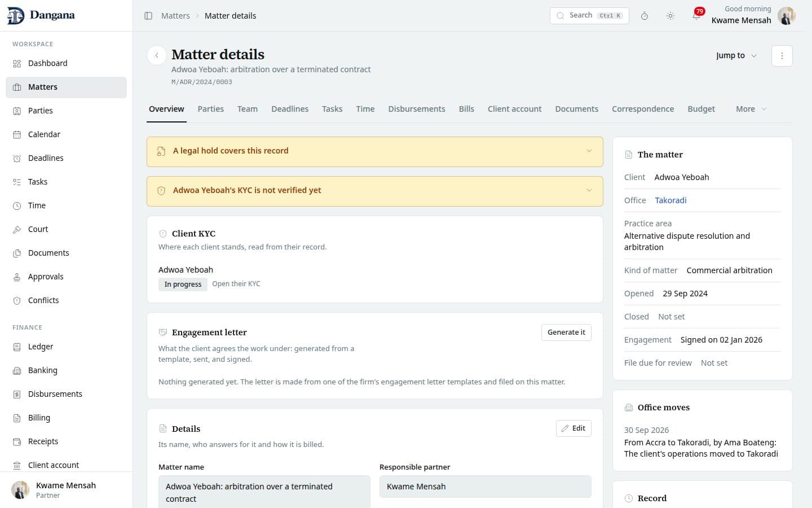Open Tasks in the sidebar
Viewport: 812px width, 508px height.
tap(66, 182)
